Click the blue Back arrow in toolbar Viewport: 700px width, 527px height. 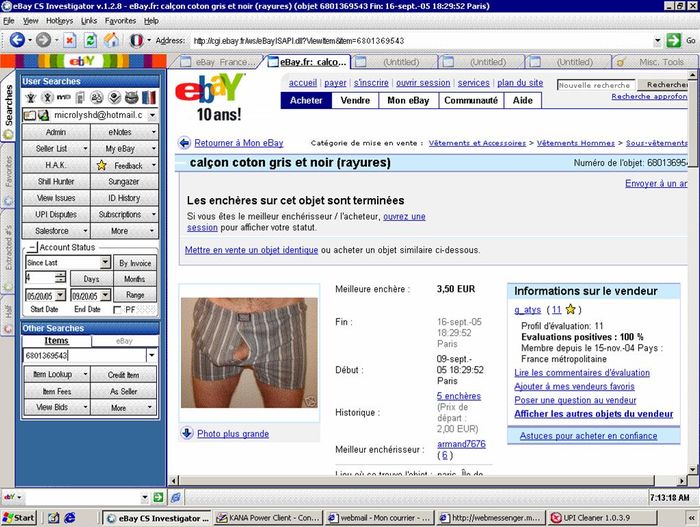(x=17, y=40)
